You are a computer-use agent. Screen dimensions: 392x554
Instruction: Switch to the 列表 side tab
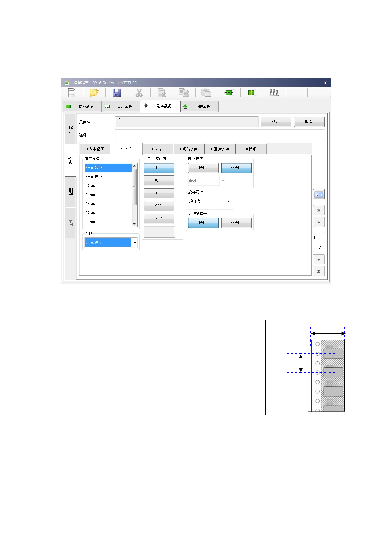click(x=71, y=129)
